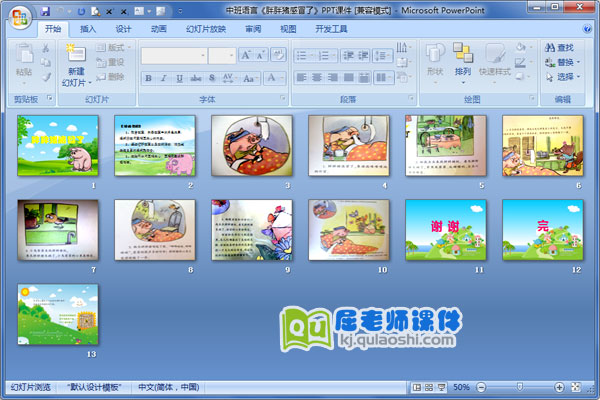Switch to the 审阅 ribbon tab

[253, 29]
